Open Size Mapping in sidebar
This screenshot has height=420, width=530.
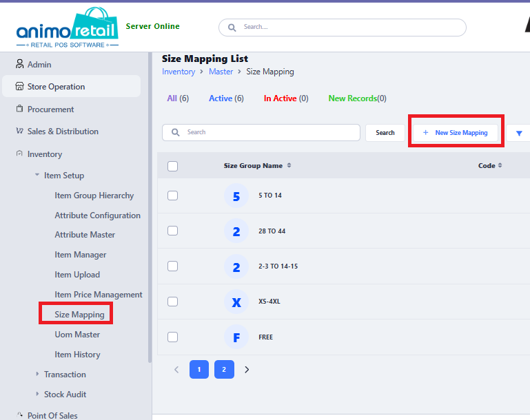[x=79, y=315]
